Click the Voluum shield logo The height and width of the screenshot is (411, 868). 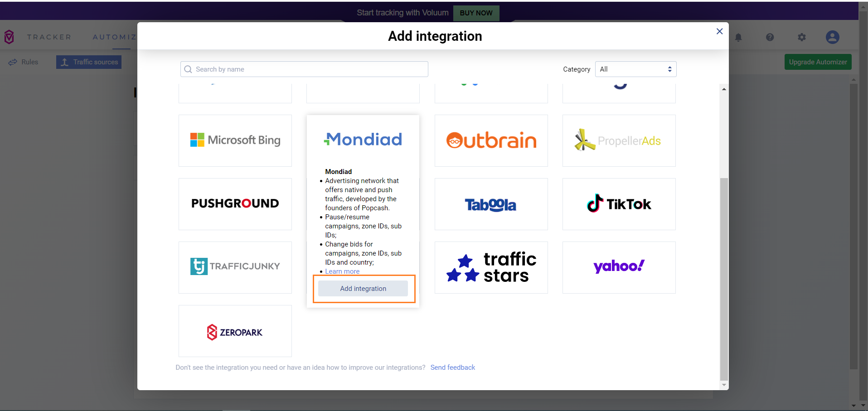[9, 37]
